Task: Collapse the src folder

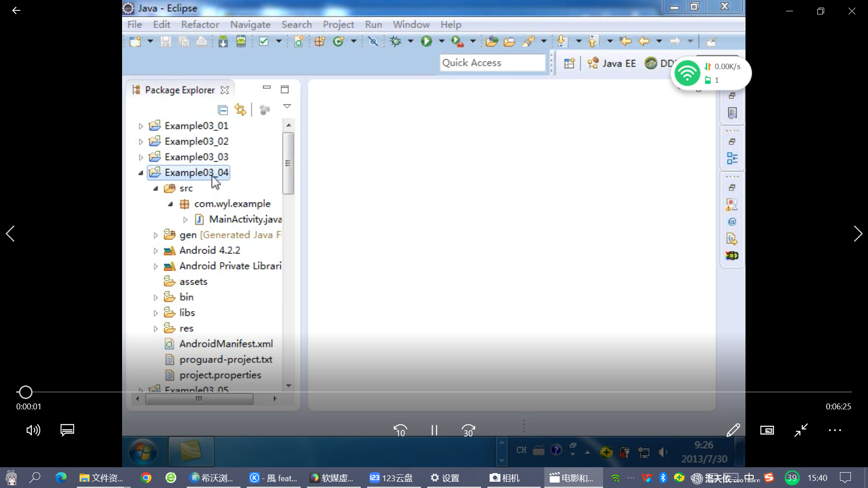Action: pyautogui.click(x=156, y=188)
